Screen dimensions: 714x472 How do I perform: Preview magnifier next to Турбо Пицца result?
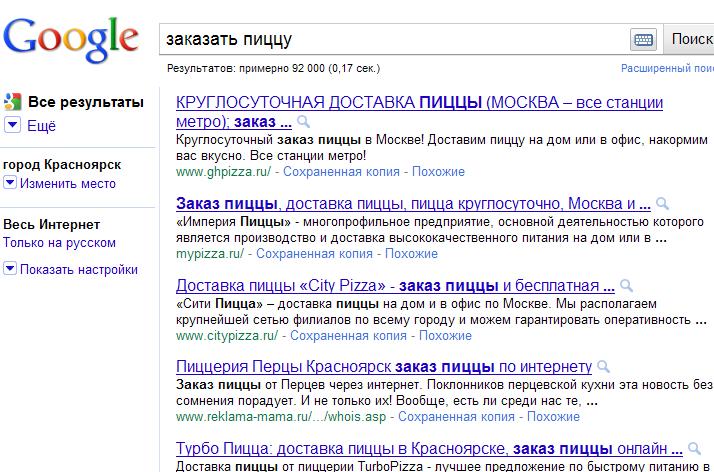click(694, 448)
